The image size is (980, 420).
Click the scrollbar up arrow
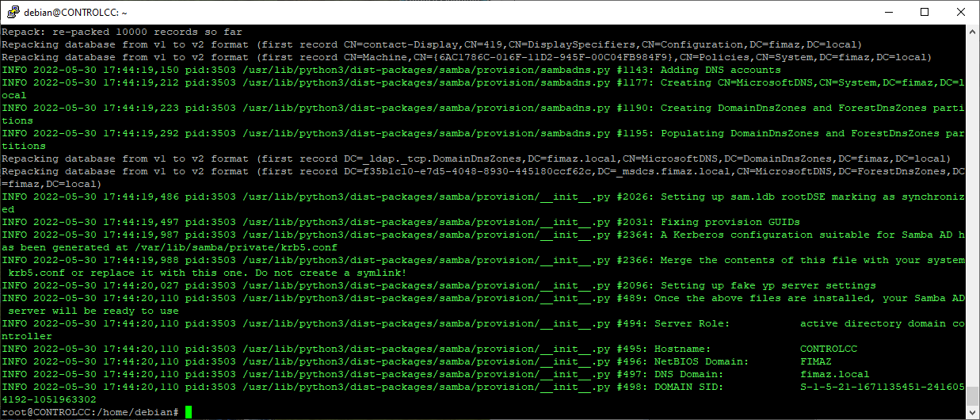(x=972, y=32)
